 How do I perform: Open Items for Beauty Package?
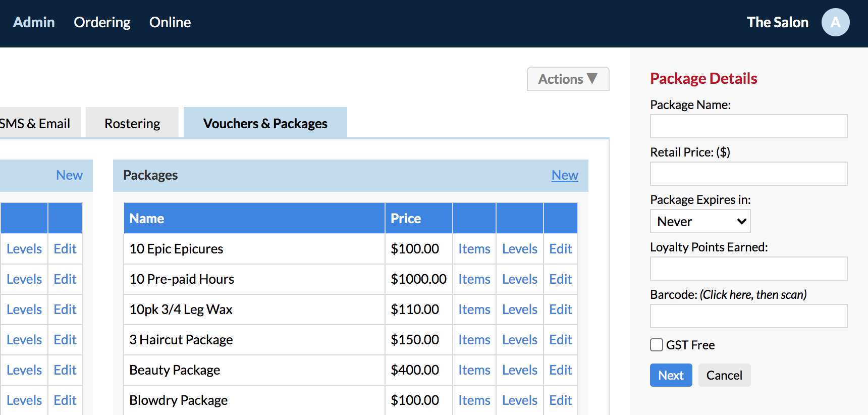(474, 370)
